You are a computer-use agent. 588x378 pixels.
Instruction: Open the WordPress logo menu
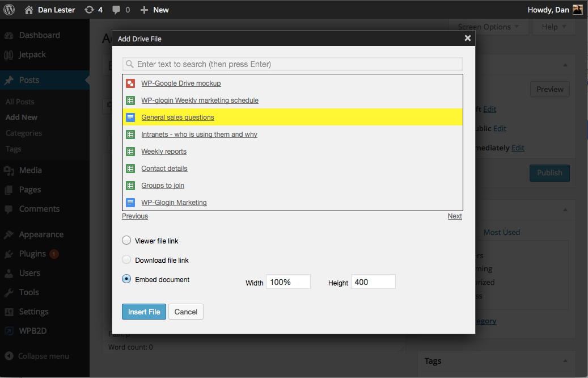9,9
